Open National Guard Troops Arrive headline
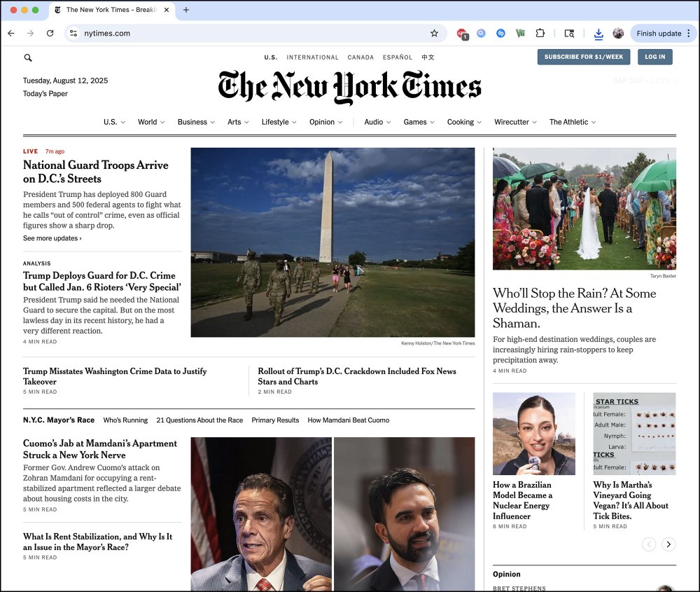The image size is (700, 592). pos(95,172)
